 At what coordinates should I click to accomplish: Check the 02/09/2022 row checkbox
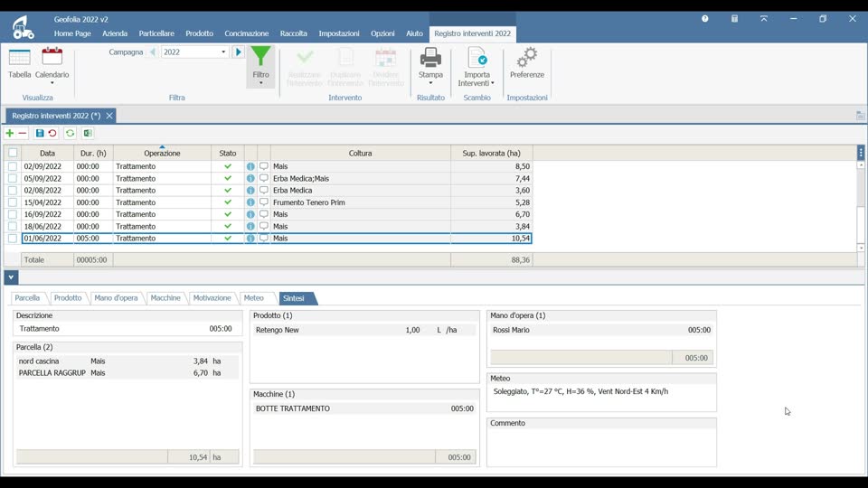click(13, 166)
